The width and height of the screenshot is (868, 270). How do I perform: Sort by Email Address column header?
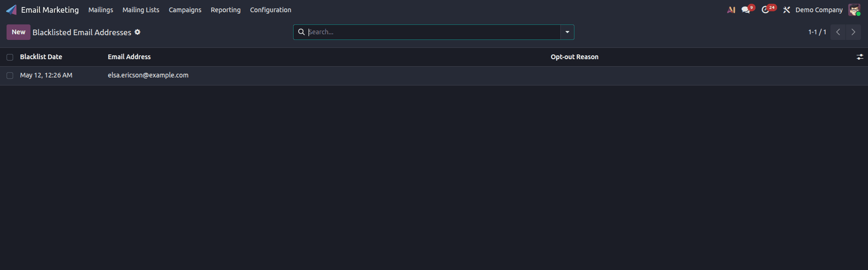pos(129,57)
